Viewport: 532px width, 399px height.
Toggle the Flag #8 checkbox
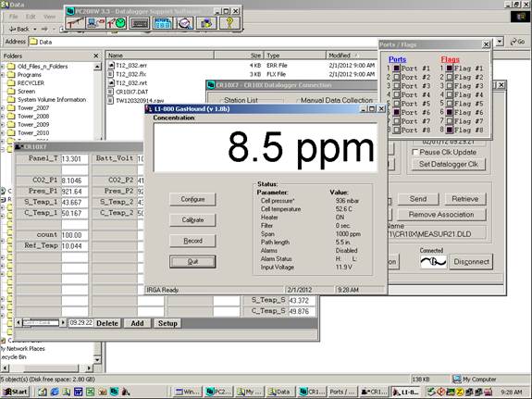click(x=450, y=130)
